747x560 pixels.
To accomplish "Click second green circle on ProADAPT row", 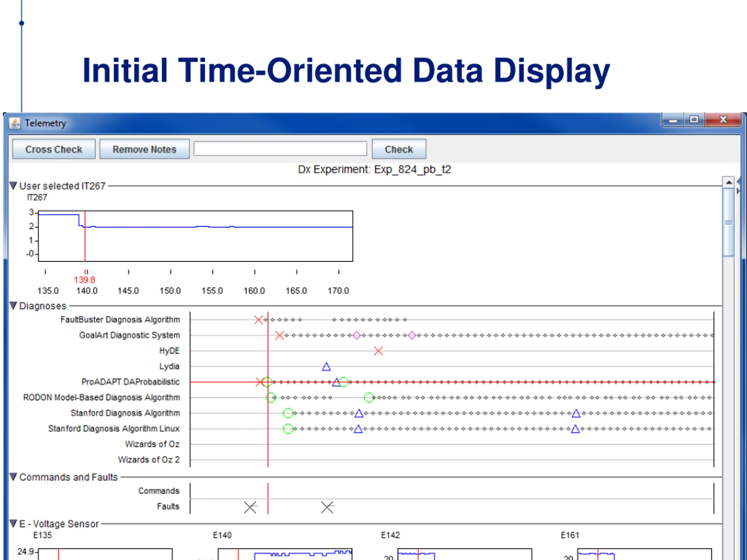I will [x=343, y=382].
